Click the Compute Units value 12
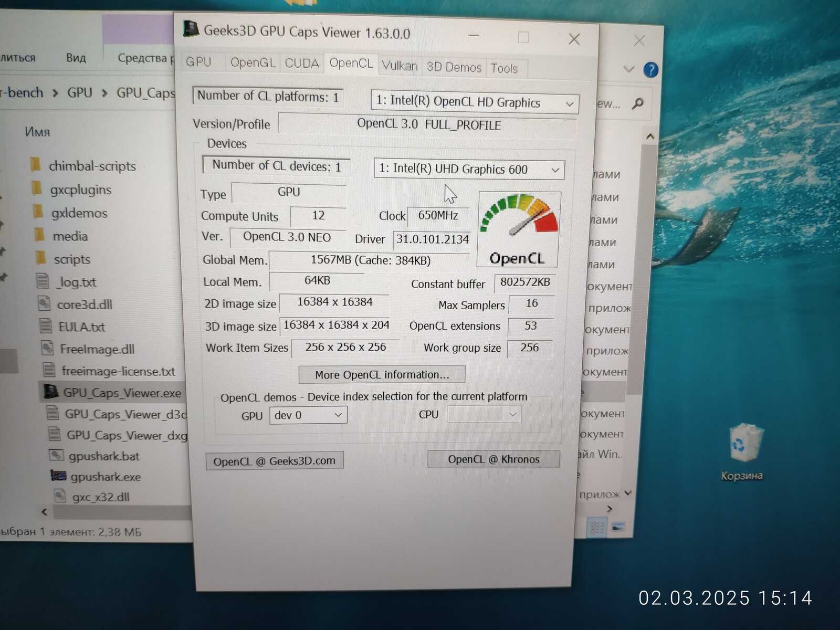This screenshot has height=630, width=840. coord(318,215)
